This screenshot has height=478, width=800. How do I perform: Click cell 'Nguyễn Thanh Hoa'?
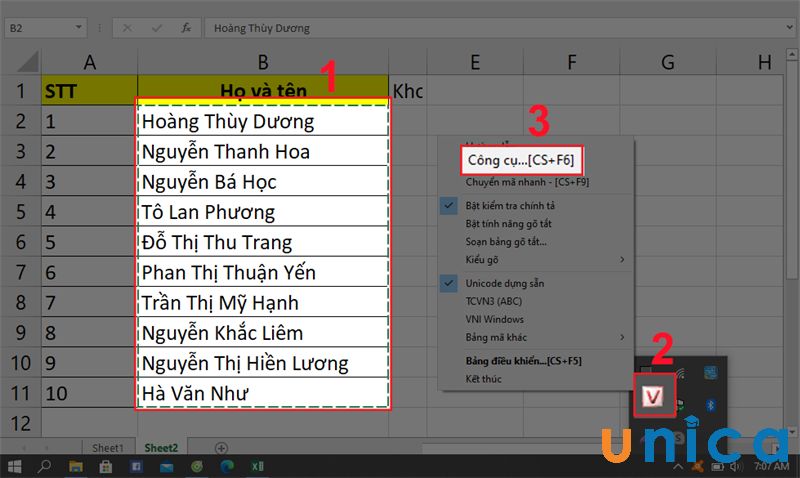click(263, 152)
